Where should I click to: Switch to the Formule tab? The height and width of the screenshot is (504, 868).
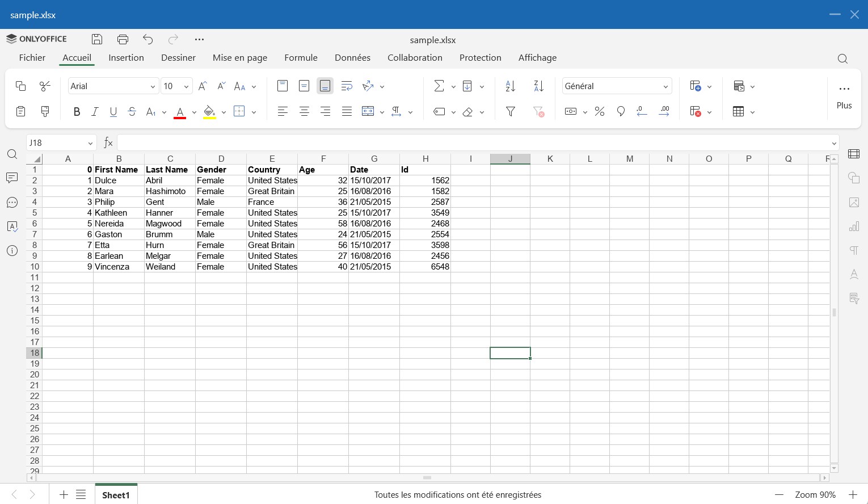[x=301, y=58]
